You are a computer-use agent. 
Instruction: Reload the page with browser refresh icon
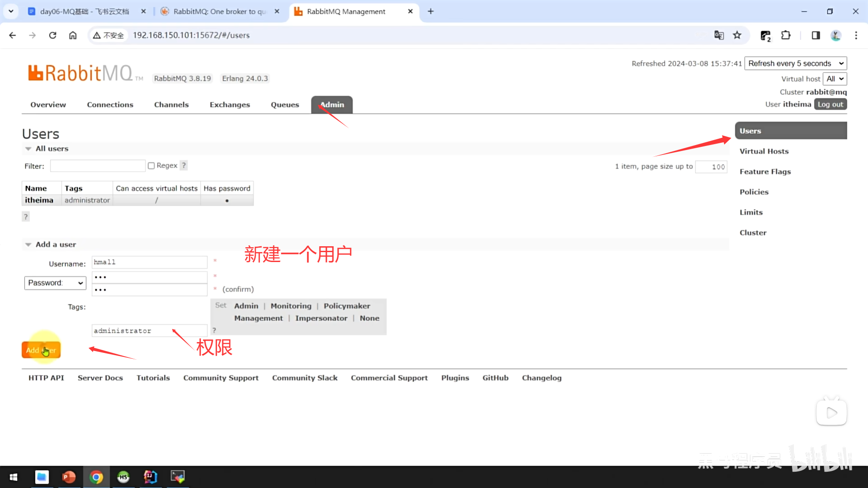[52, 35]
